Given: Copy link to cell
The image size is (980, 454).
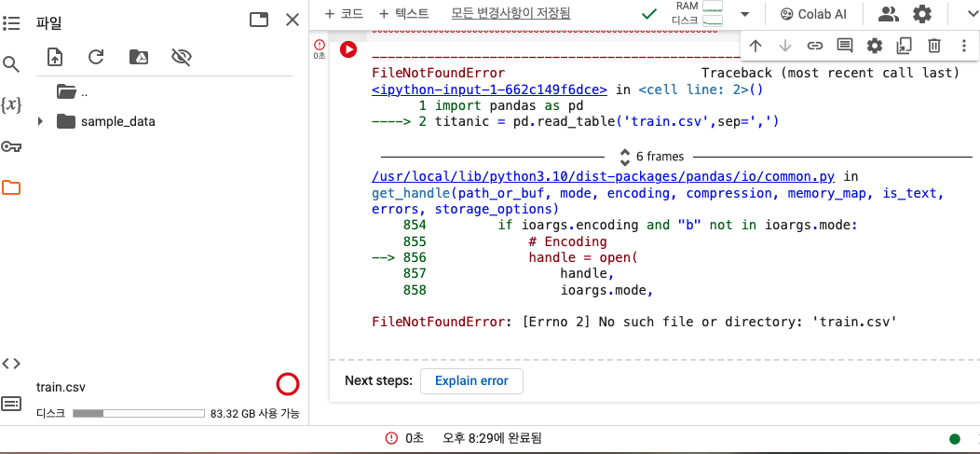Looking at the screenshot, I should [814, 45].
